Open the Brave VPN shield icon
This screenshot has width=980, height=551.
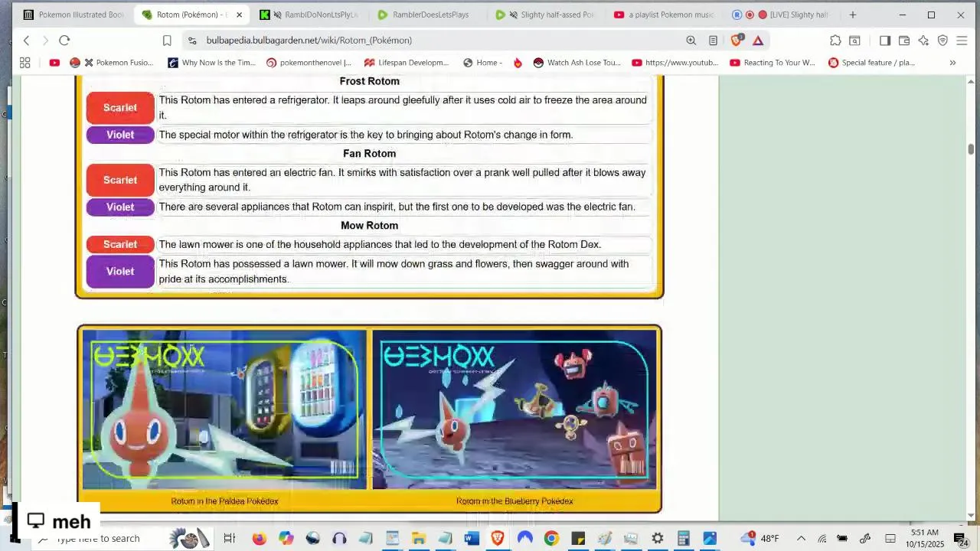[942, 41]
